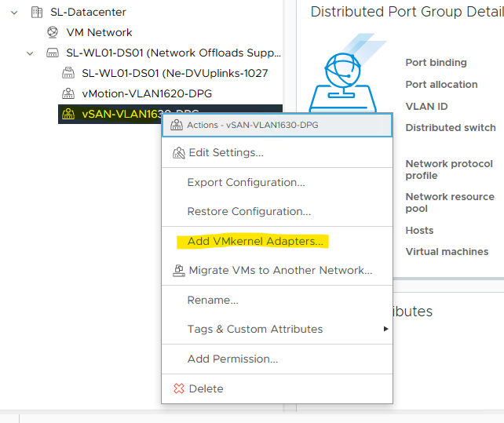The image size is (504, 423).
Task: Click the Port allocation label
Action: (441, 85)
